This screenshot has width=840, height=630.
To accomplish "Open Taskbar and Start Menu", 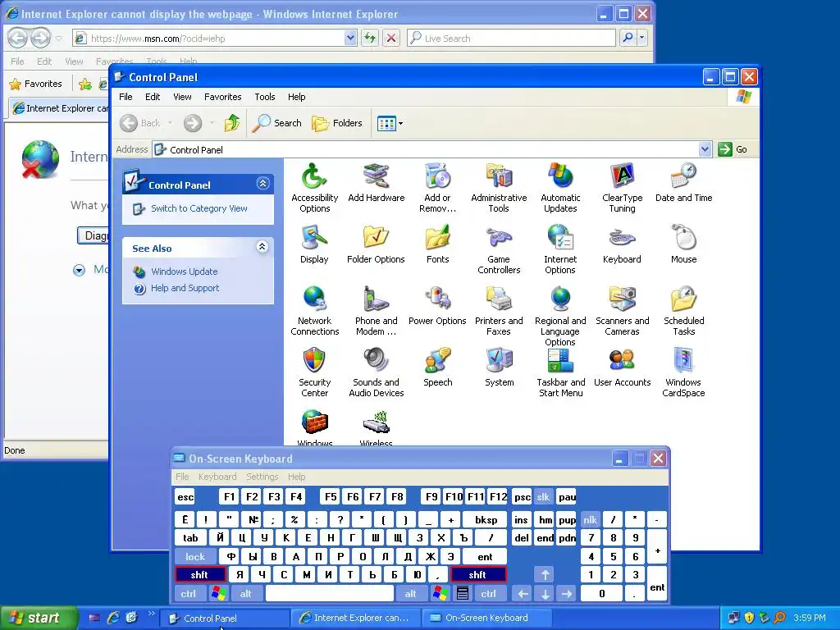I will 560,373.
